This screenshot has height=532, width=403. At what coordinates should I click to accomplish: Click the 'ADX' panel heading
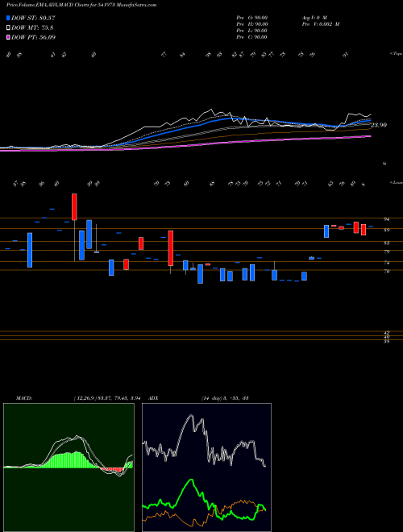(153, 398)
